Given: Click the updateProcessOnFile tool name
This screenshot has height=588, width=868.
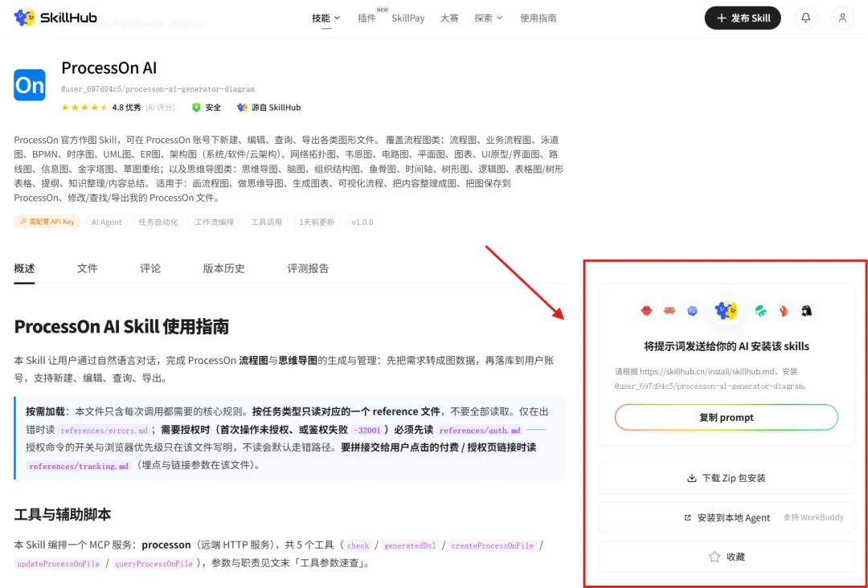Looking at the screenshot, I should 59,564.
